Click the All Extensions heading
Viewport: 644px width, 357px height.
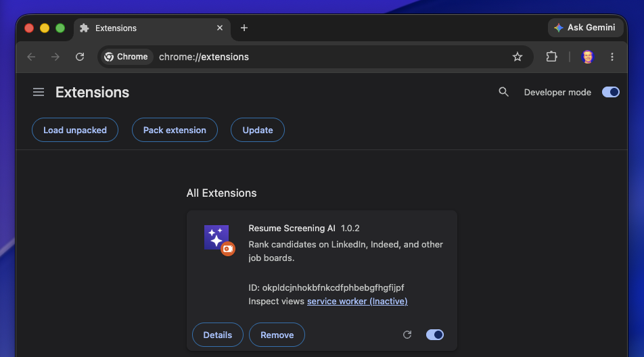[221, 193]
